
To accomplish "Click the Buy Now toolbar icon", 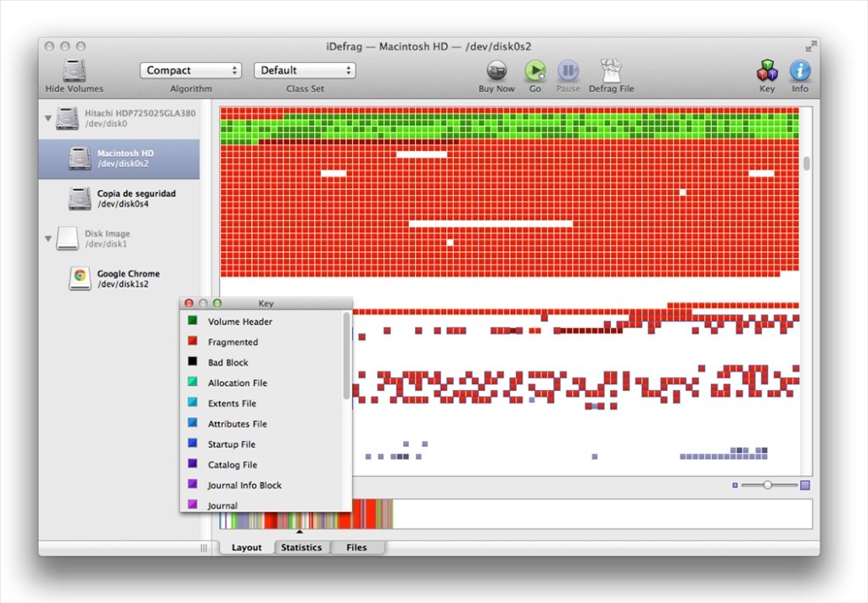I will [496, 70].
